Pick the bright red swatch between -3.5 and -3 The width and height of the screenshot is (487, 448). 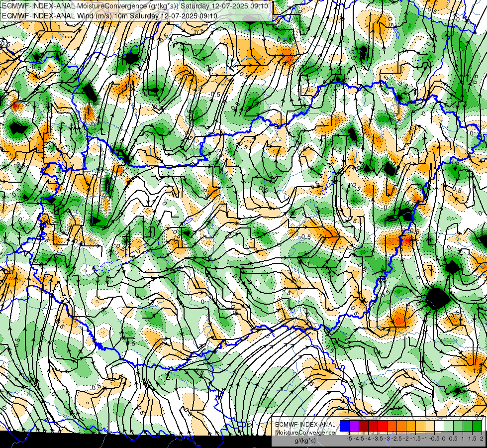[x=383, y=426]
